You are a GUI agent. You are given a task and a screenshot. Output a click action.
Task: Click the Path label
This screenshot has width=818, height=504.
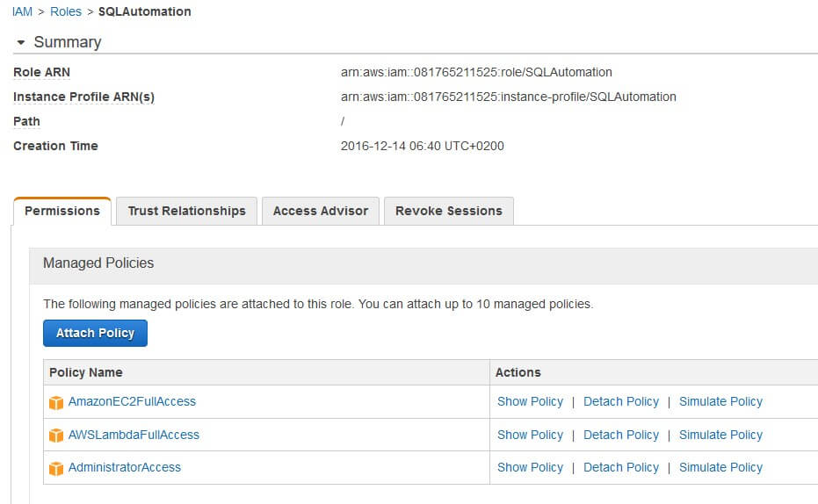[x=26, y=121]
